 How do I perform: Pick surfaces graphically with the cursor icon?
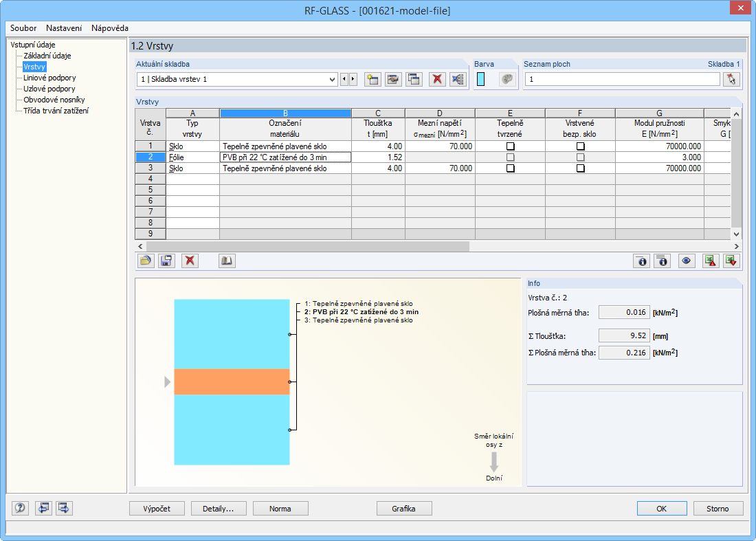coord(731,79)
